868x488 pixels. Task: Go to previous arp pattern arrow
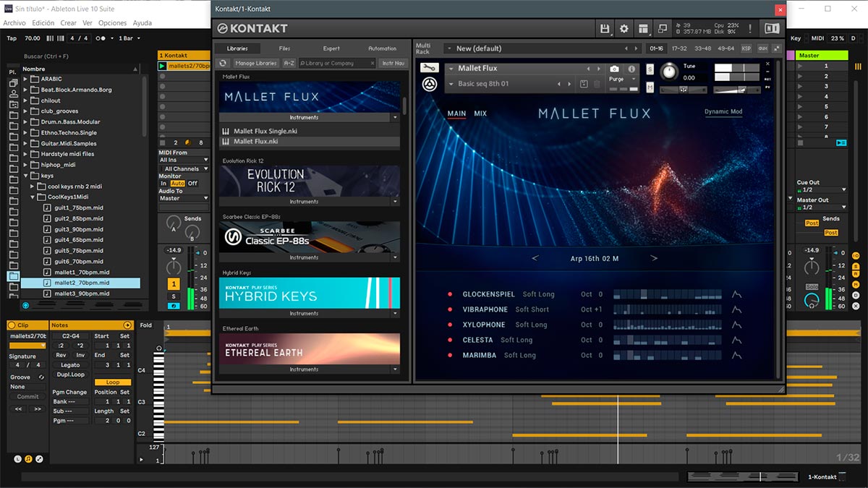[535, 258]
